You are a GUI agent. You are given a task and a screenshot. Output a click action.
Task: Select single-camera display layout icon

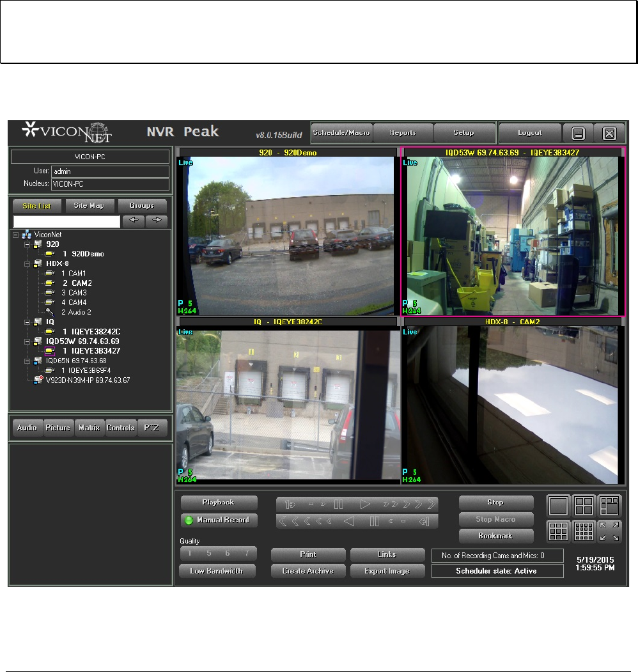pyautogui.click(x=558, y=506)
